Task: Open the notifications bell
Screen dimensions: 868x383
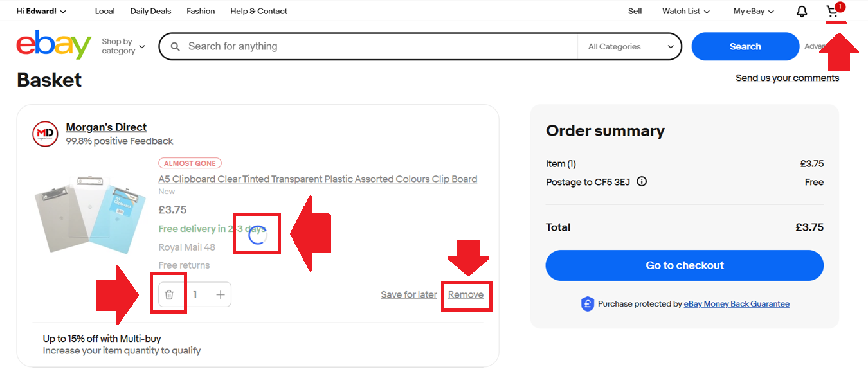Action: (x=802, y=12)
